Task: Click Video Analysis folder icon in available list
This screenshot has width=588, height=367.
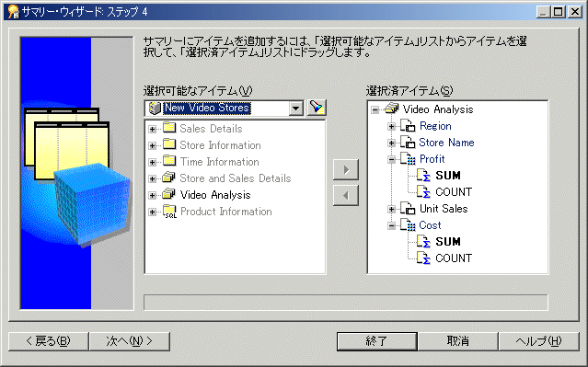Action: [x=169, y=194]
